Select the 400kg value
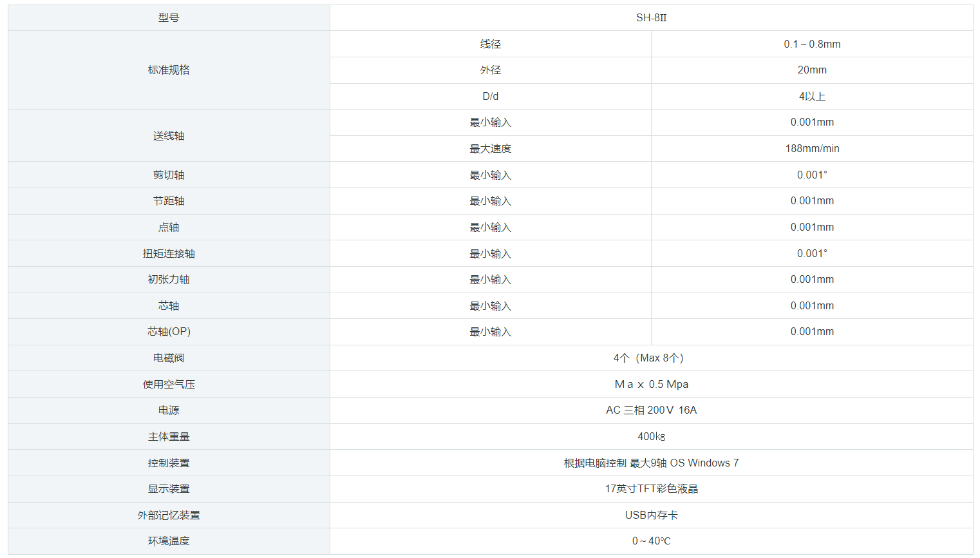This screenshot has width=980, height=558. click(x=651, y=437)
